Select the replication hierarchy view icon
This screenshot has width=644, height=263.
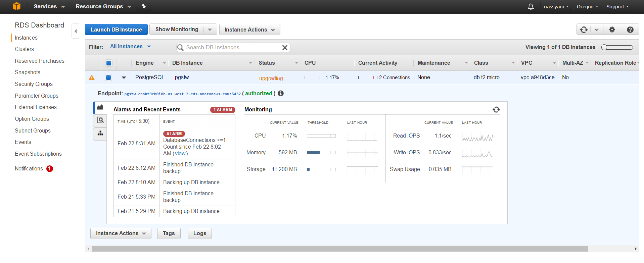[x=100, y=134]
